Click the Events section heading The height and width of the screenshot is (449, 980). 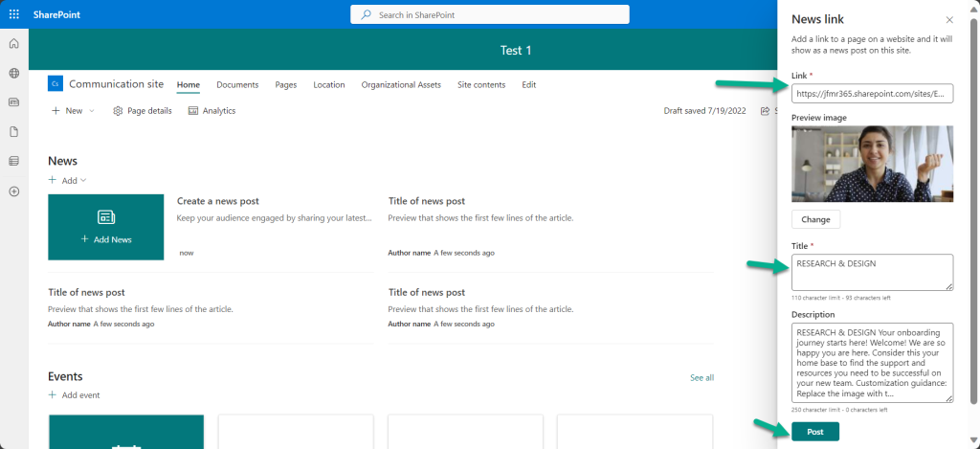point(65,376)
